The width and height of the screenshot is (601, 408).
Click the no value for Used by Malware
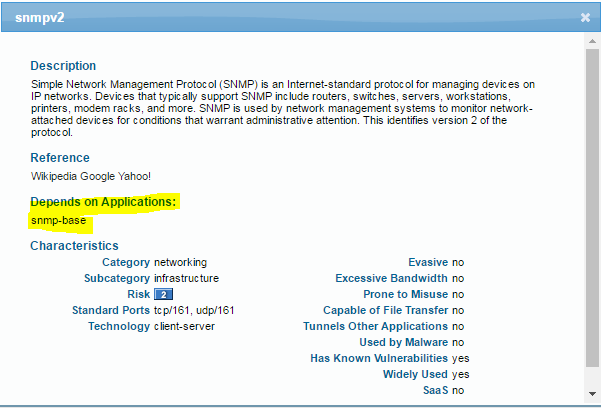pyautogui.click(x=458, y=342)
